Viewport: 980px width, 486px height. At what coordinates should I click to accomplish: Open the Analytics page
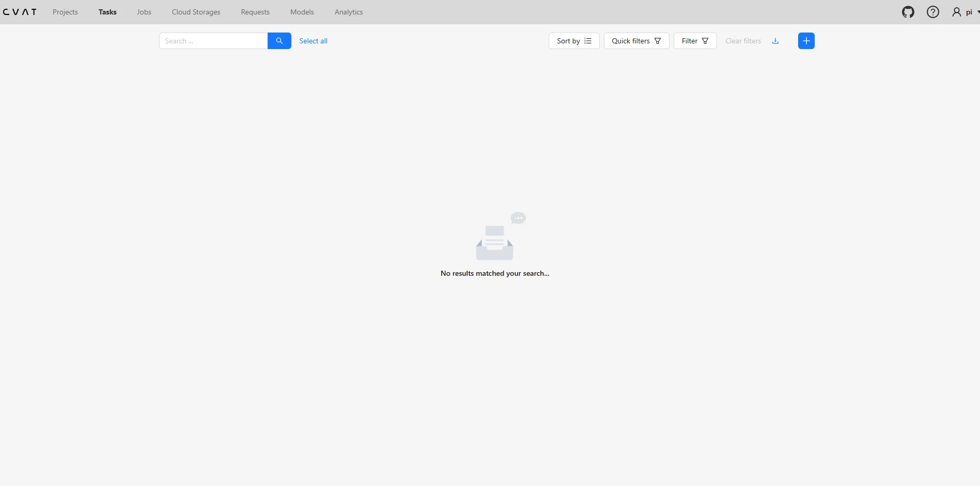(349, 12)
